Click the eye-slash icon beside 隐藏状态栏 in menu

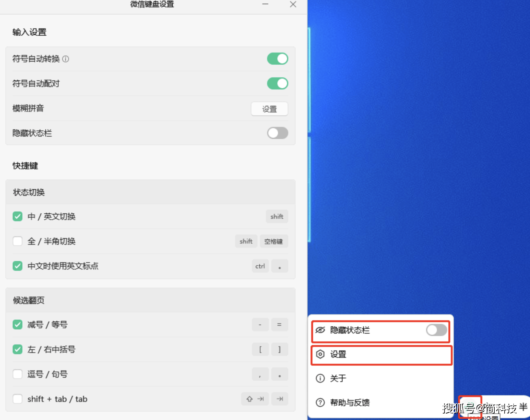point(320,330)
